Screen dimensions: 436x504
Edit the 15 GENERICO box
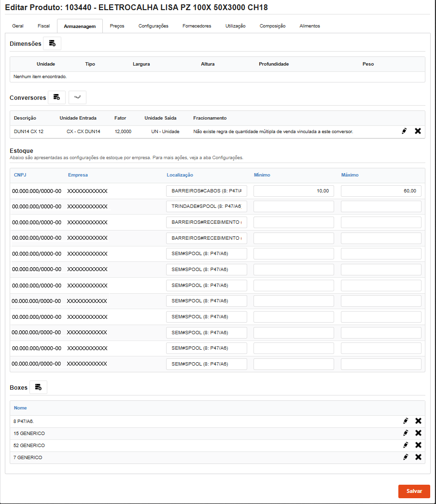tap(406, 433)
